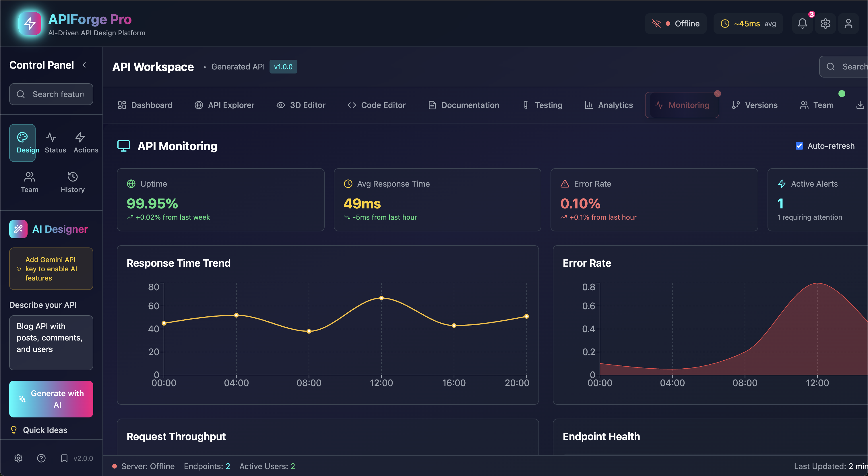
Task: Uncheck the Auto-refresh checkbox
Action: click(x=799, y=146)
